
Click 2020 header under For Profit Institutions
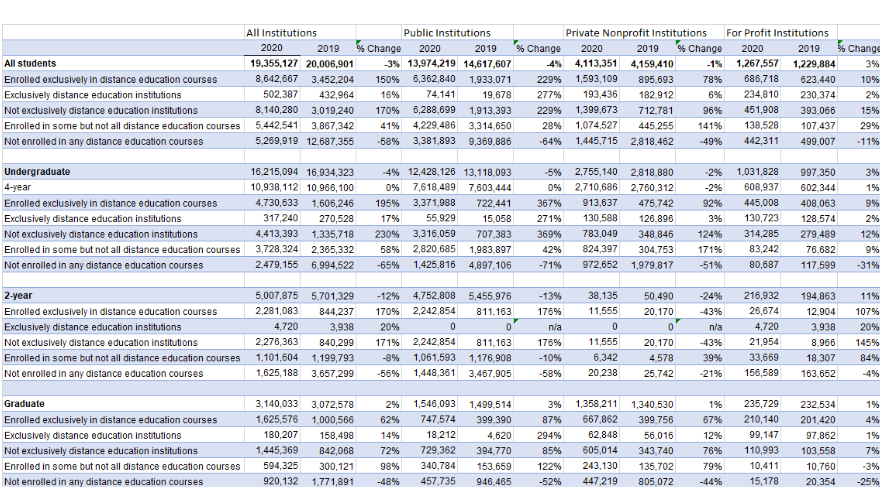(752, 48)
